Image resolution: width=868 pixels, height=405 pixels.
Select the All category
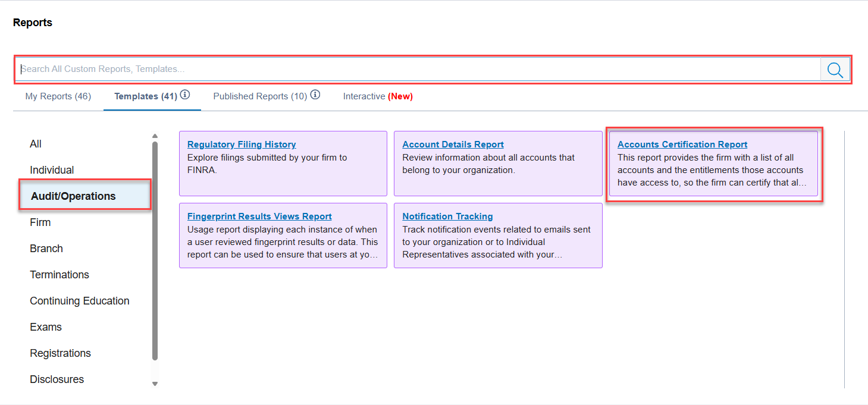coord(36,144)
